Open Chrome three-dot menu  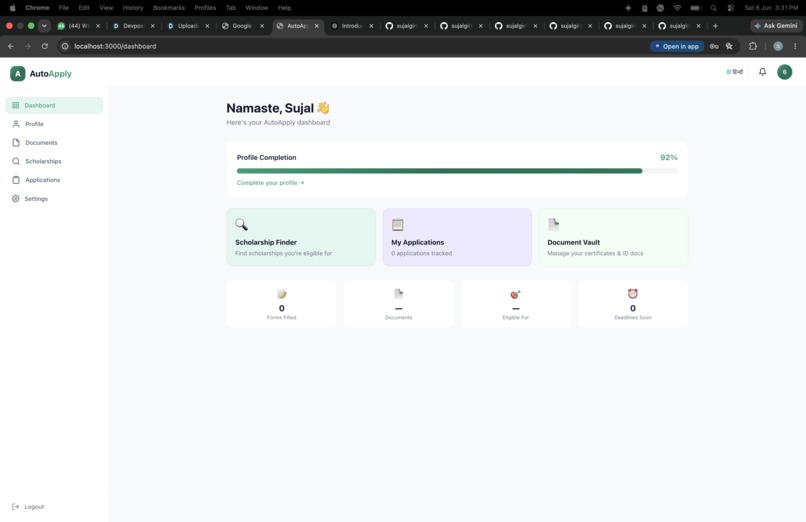click(x=795, y=46)
